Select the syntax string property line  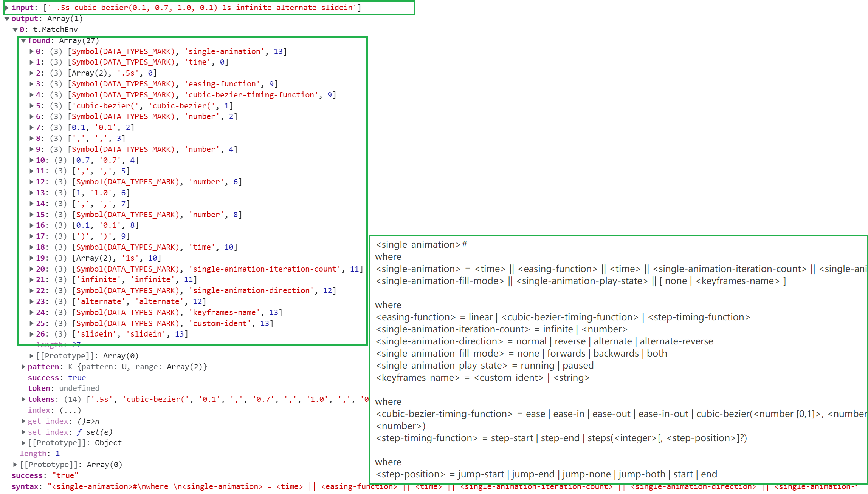(x=25, y=486)
